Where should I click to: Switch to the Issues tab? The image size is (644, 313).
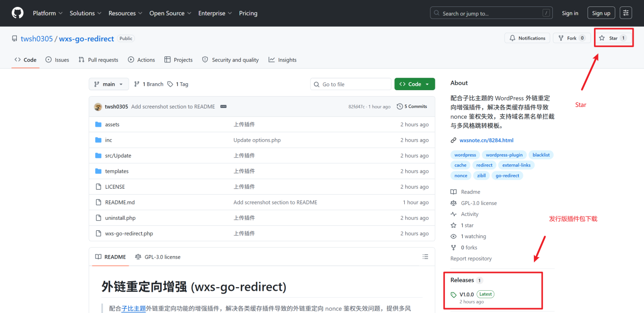(57, 60)
